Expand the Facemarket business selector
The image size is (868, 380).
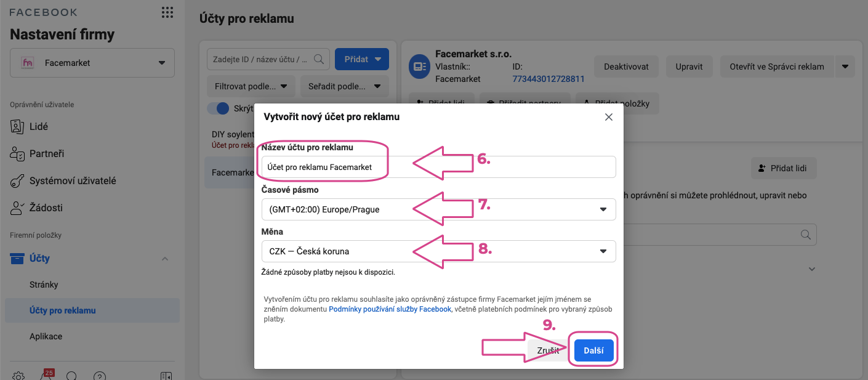92,63
